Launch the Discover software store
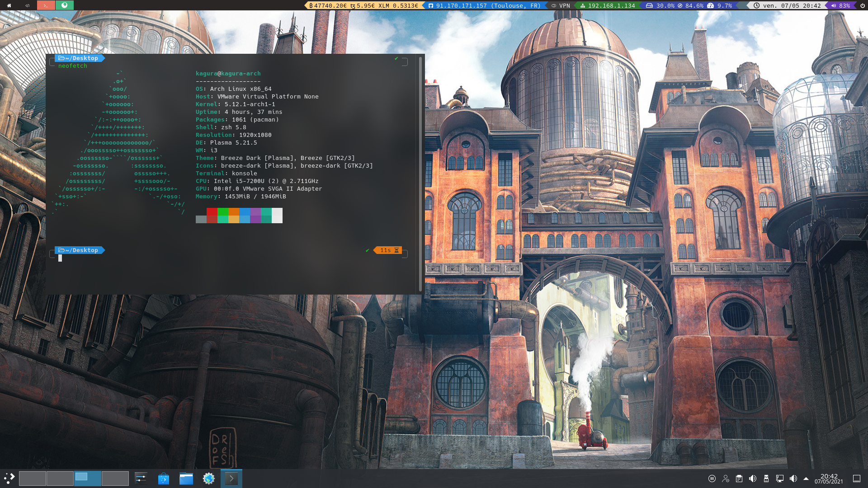 click(163, 479)
